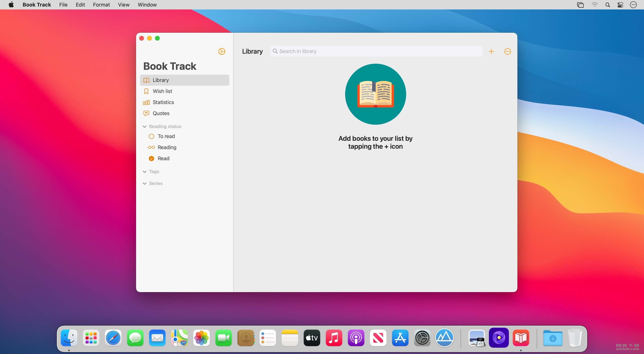Launch Maps from the Dock
The height and width of the screenshot is (354, 644).
pos(179,338)
